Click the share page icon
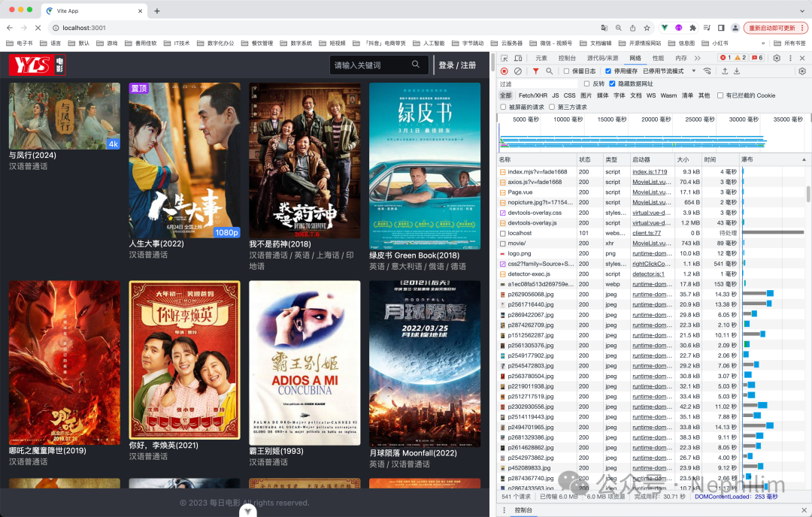Image resolution: width=812 pixels, height=517 pixels. tap(632, 28)
